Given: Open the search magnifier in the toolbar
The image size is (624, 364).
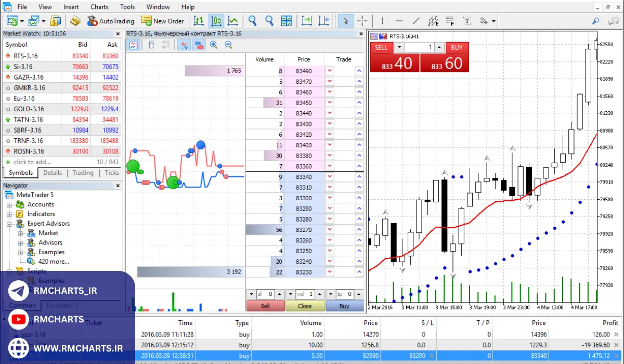Looking at the screenshot, I should tap(596, 21).
